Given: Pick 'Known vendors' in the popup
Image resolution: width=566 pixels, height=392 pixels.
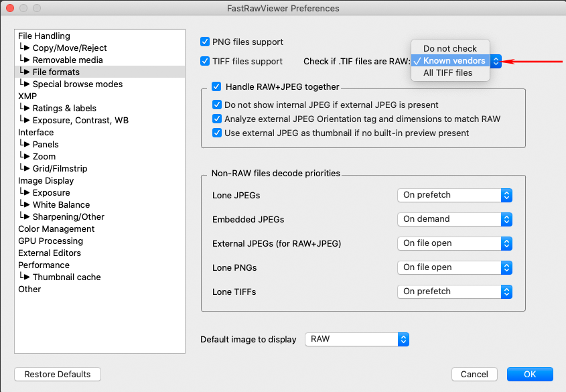Looking at the screenshot, I should (453, 60).
